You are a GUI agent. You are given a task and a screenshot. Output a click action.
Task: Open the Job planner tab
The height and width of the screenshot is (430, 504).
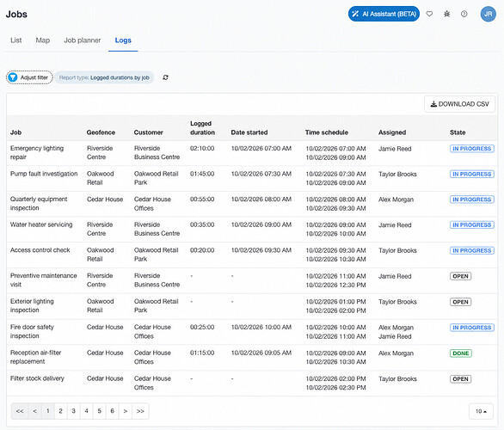point(83,40)
